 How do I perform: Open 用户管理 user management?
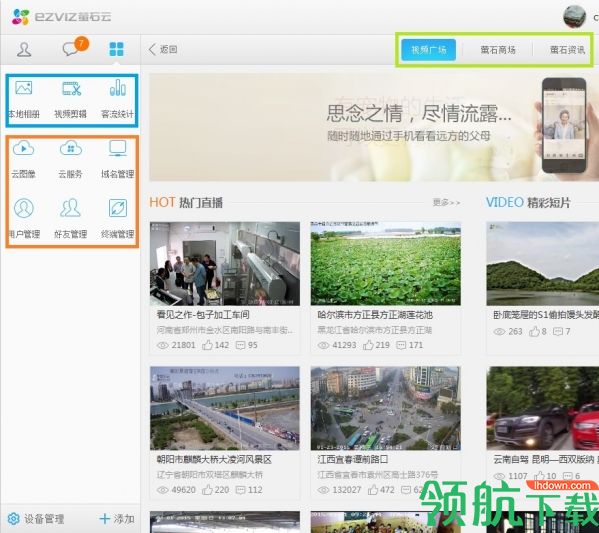(24, 219)
